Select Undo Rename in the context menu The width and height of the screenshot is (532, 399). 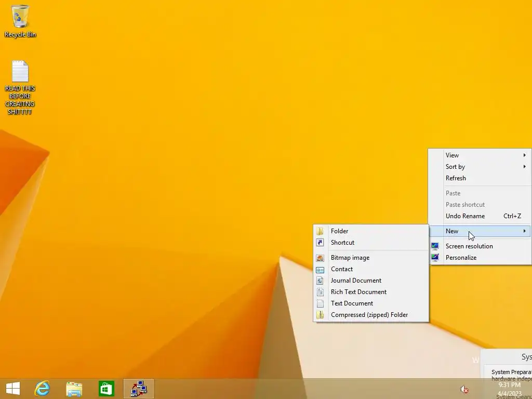point(480,216)
